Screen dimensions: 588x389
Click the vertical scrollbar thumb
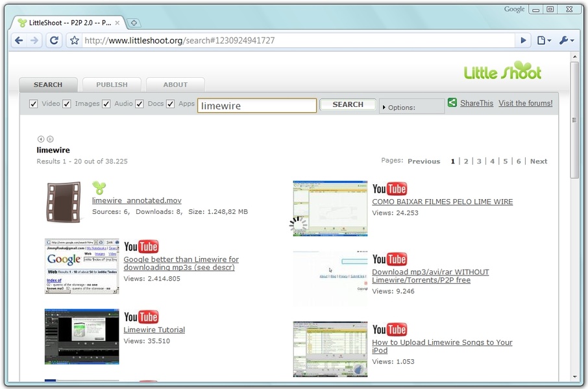[x=574, y=120]
